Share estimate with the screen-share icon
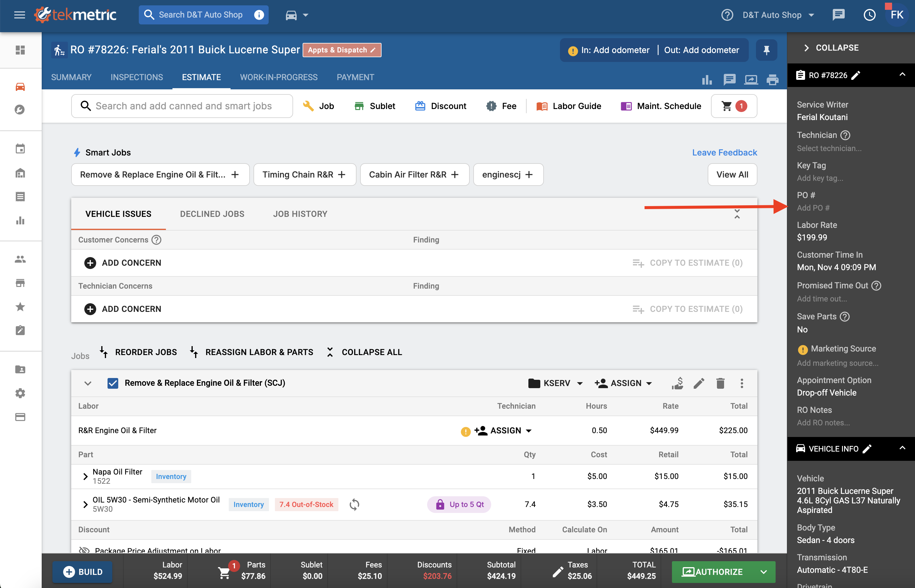This screenshot has height=588, width=915. [751, 80]
